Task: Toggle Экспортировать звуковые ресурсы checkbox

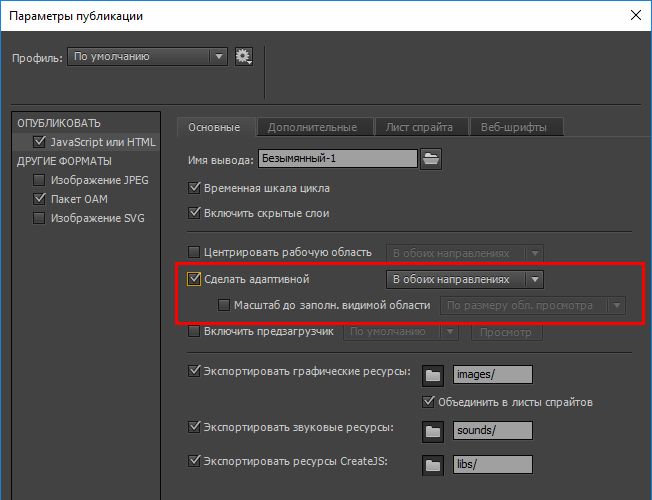Action: pyautogui.click(x=194, y=427)
